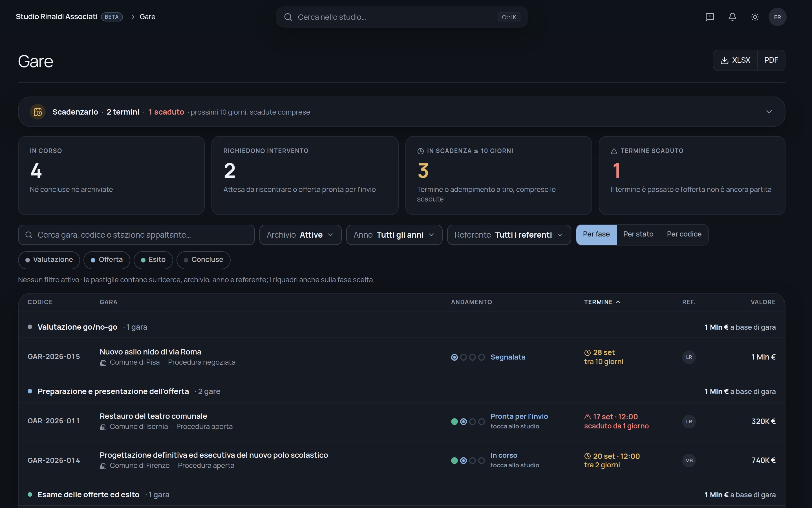Toggle the Offerta phase filter pill
This screenshot has width=812, height=508.
[107, 260]
